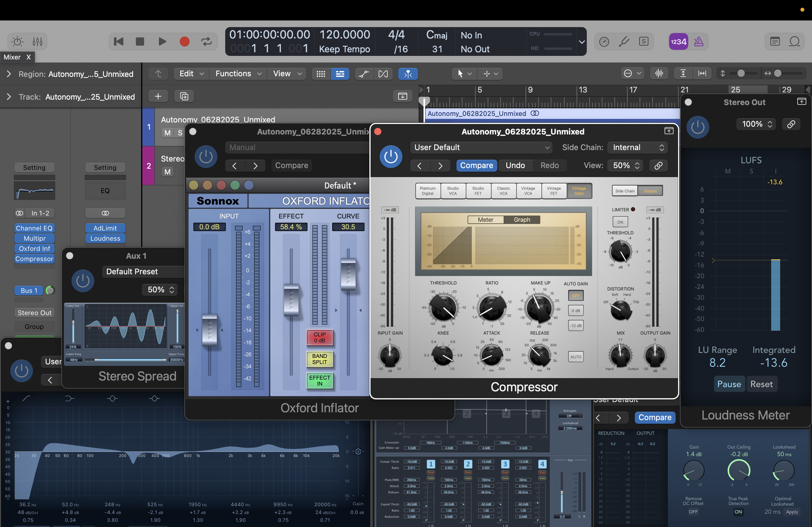This screenshot has height=527, width=812.
Task: Toggle the blue Catch Playhead button
Action: point(408,74)
